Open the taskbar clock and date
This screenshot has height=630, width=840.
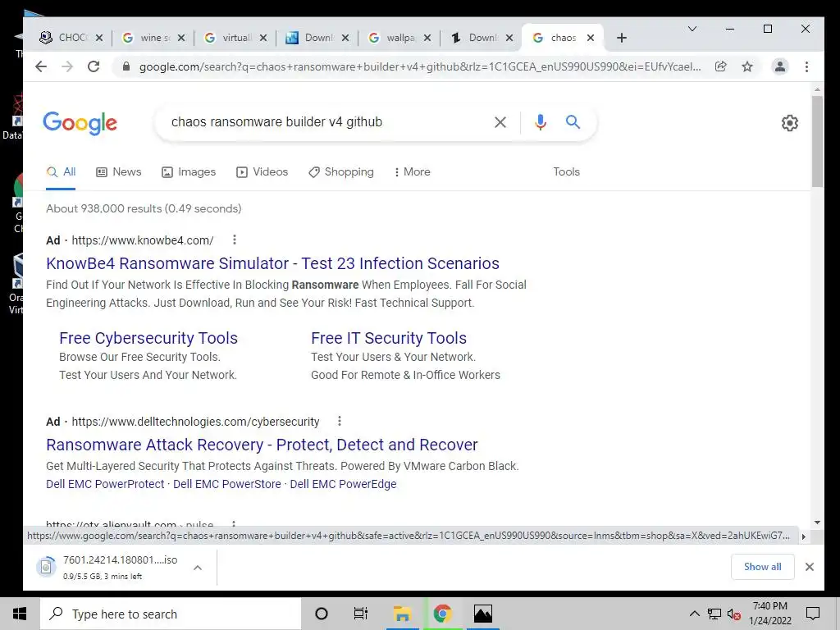coord(769,614)
